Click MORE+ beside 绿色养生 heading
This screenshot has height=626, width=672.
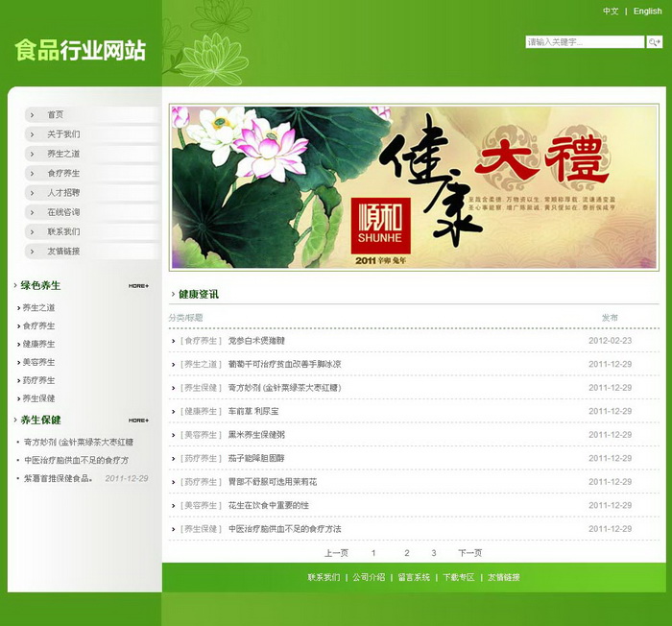pos(138,286)
